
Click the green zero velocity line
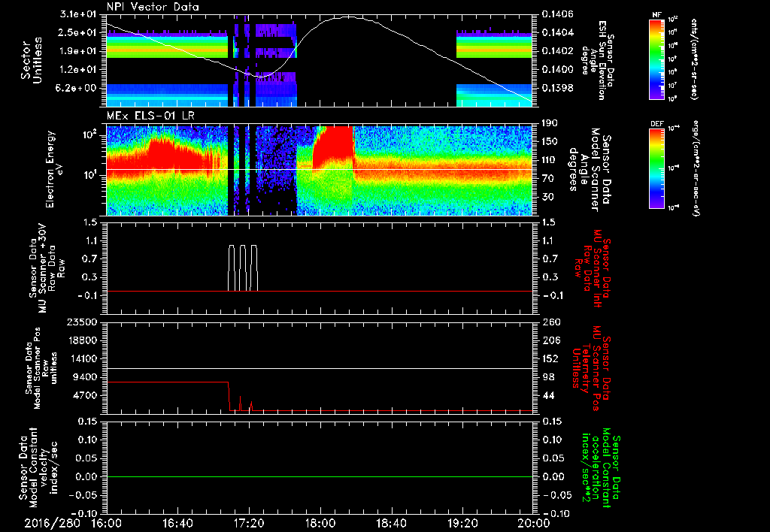pyautogui.click(x=320, y=476)
